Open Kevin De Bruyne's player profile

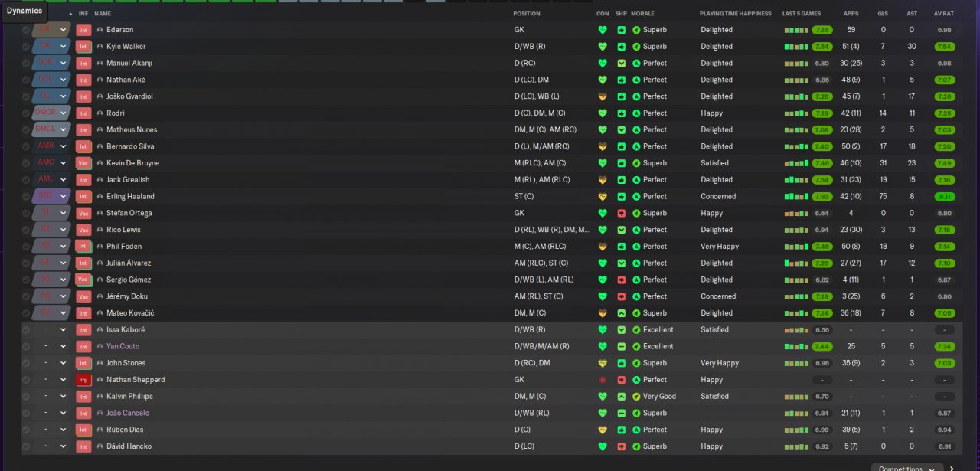pyautogui.click(x=133, y=163)
